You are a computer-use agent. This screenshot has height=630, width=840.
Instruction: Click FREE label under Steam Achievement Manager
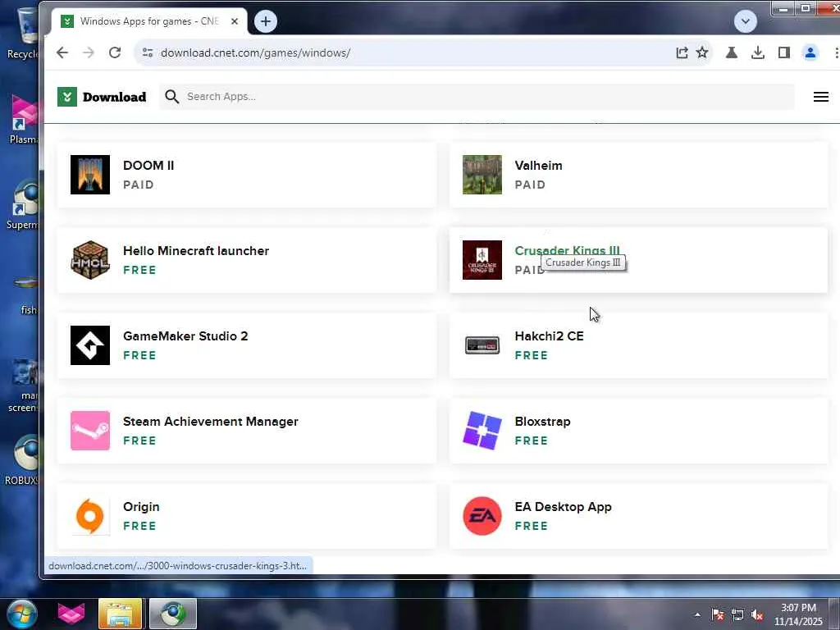[x=139, y=441]
